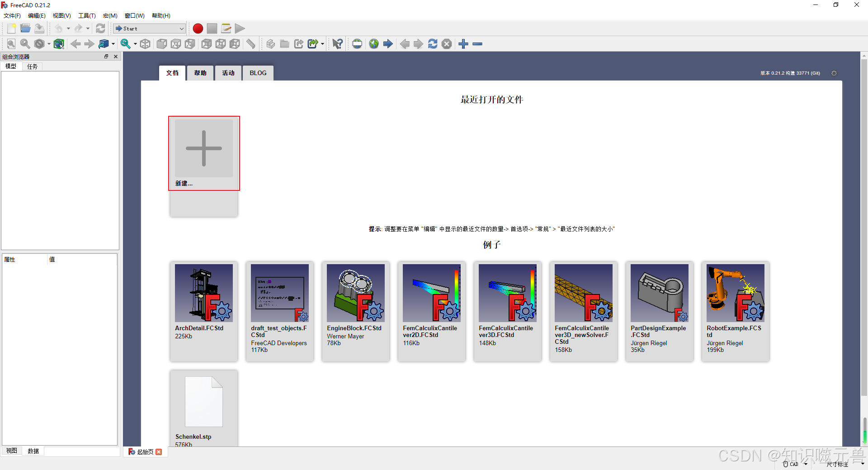Start macro recording with the red circle
Viewport: 868px width, 470px height.
click(x=198, y=28)
